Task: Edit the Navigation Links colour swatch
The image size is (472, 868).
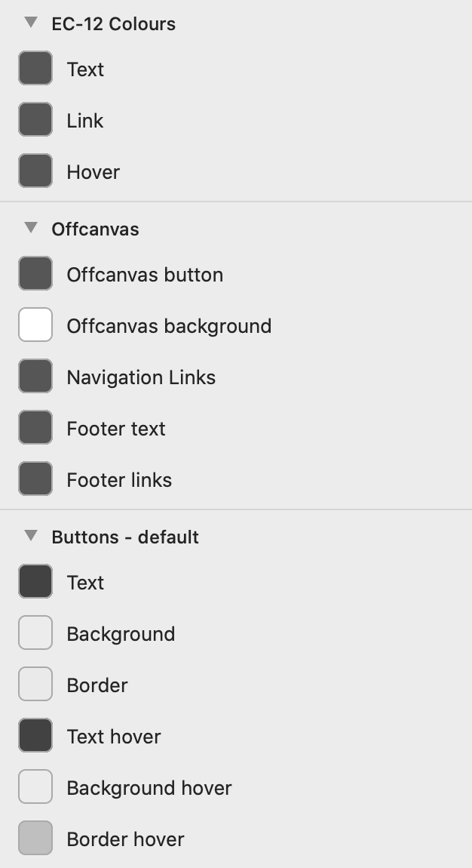Action: click(x=35, y=377)
